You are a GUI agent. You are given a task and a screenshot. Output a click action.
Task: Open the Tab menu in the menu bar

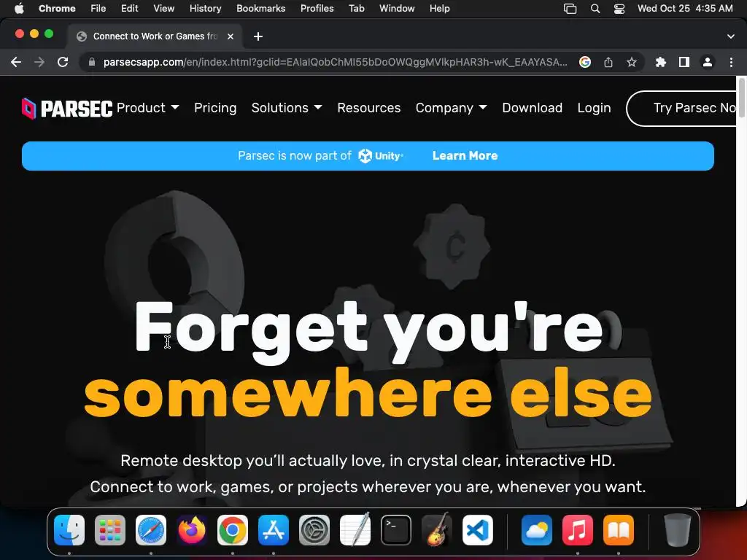356,8
